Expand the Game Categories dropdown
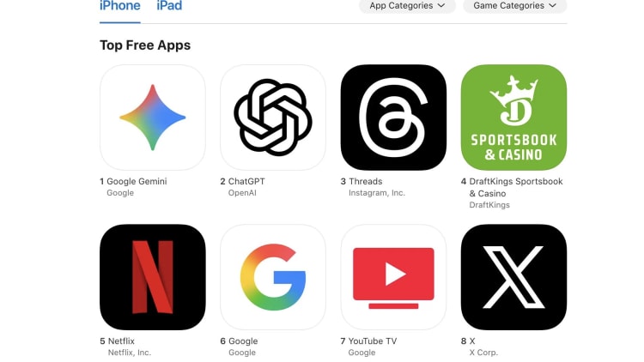The image size is (644, 362). click(x=514, y=6)
